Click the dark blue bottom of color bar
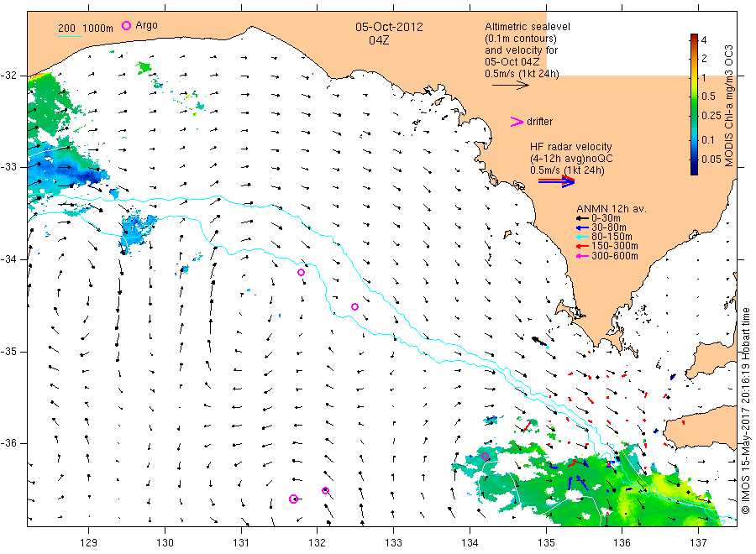This screenshot has height=554, width=756. tap(694, 170)
